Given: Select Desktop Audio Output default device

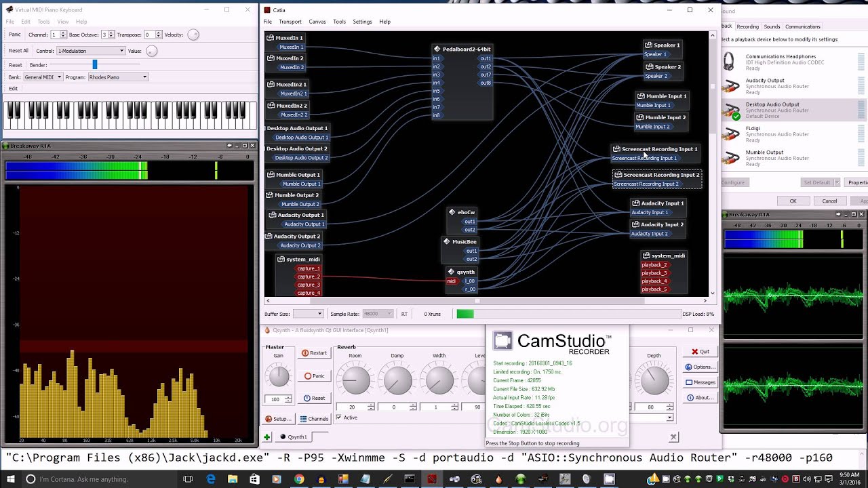Looking at the screenshot, I should tap(793, 110).
